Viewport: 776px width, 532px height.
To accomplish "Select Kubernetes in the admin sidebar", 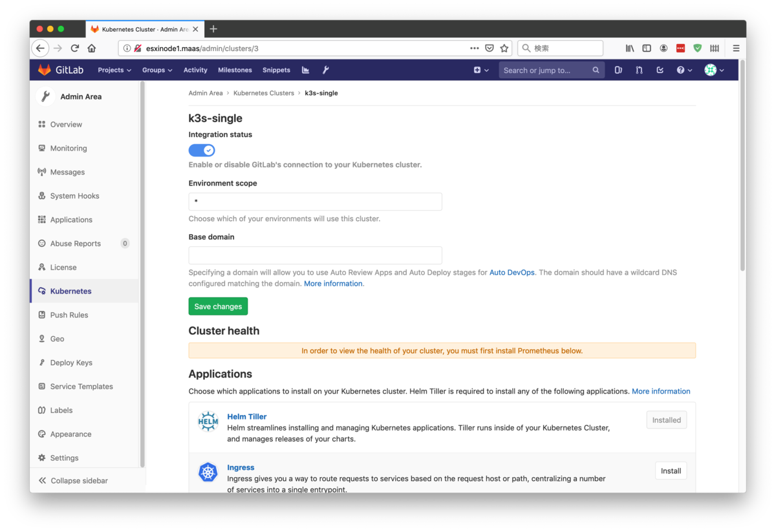I will 84,291.
